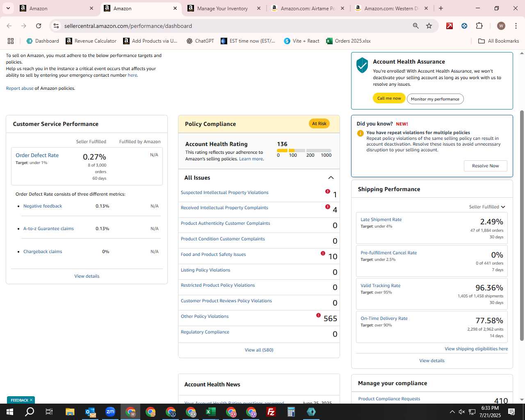The width and height of the screenshot is (525, 420).
Task: Click the Food and Product Safety alert icon
Action: tap(323, 253)
